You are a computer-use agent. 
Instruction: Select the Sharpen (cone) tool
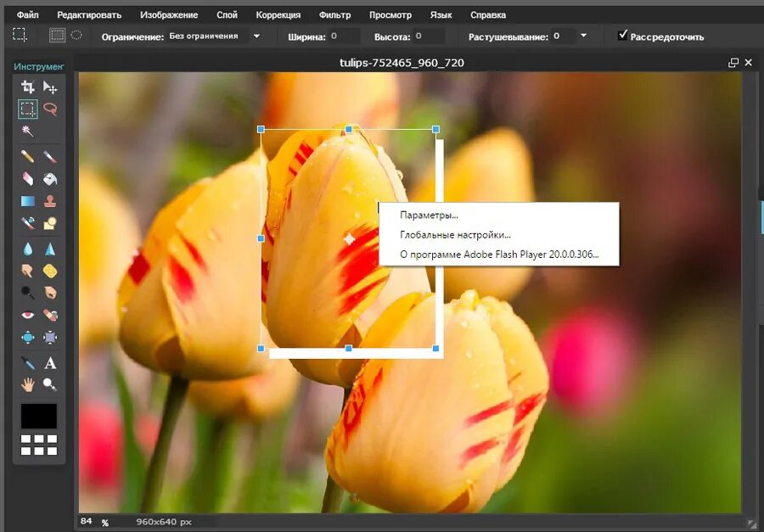tap(50, 249)
